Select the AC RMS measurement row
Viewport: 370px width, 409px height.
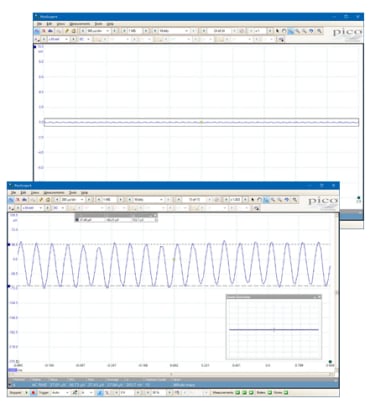click(x=173, y=385)
